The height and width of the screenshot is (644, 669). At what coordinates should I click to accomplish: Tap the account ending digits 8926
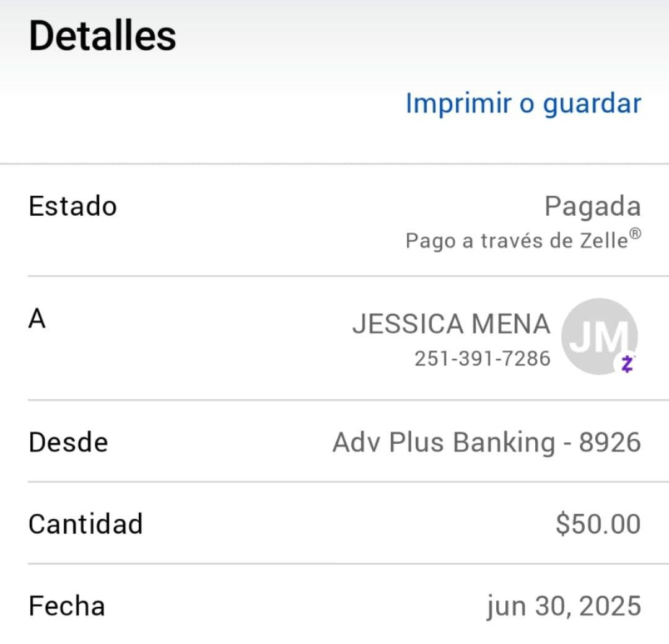click(610, 443)
